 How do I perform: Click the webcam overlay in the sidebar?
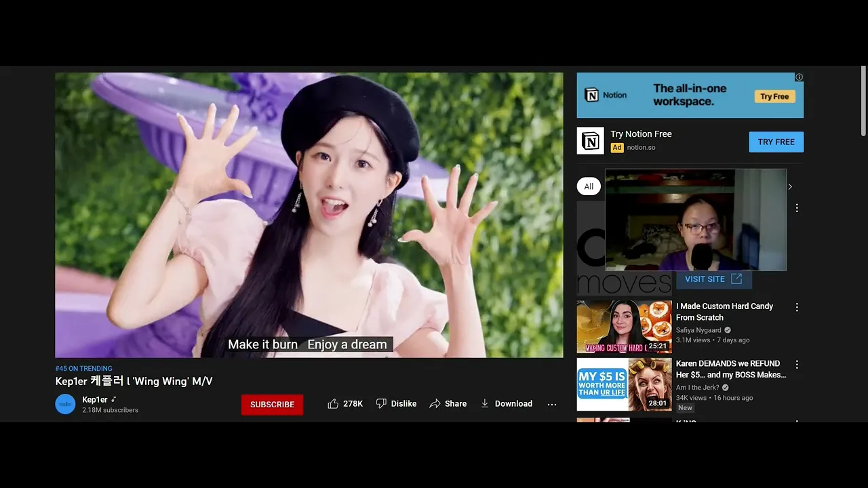pos(695,220)
